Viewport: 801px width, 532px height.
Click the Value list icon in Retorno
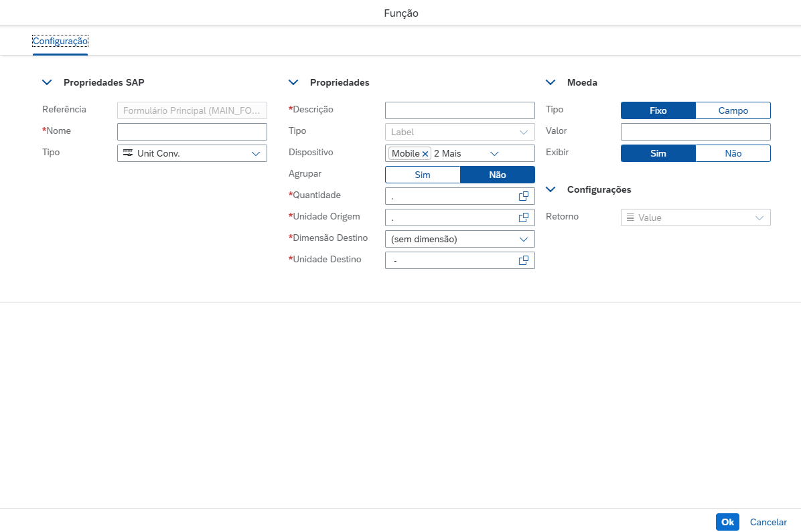(x=630, y=217)
